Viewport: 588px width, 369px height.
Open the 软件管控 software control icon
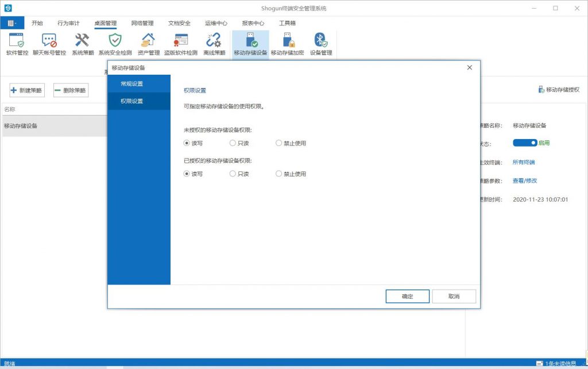click(x=17, y=41)
